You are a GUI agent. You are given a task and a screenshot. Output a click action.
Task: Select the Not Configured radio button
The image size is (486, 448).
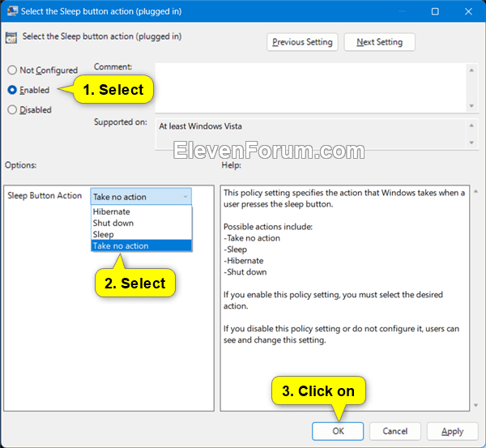[12, 70]
